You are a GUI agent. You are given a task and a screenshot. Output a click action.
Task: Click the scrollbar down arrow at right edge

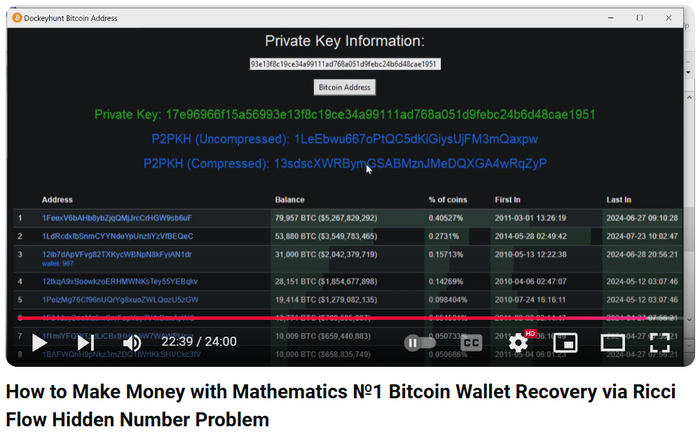689,320
